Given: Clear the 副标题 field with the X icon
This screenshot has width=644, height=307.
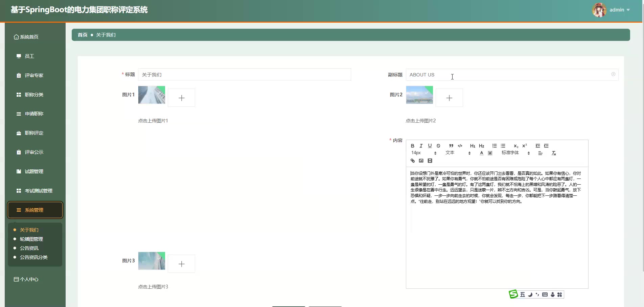Looking at the screenshot, I should tap(613, 74).
